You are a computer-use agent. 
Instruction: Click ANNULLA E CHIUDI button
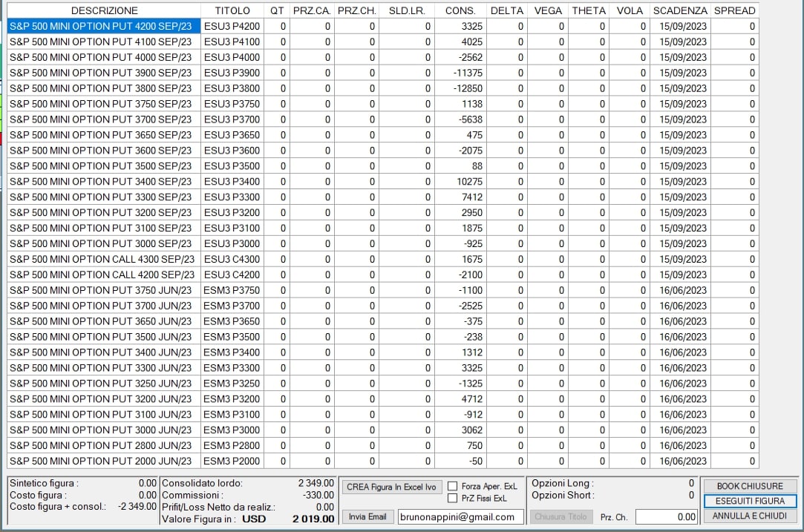(x=750, y=516)
